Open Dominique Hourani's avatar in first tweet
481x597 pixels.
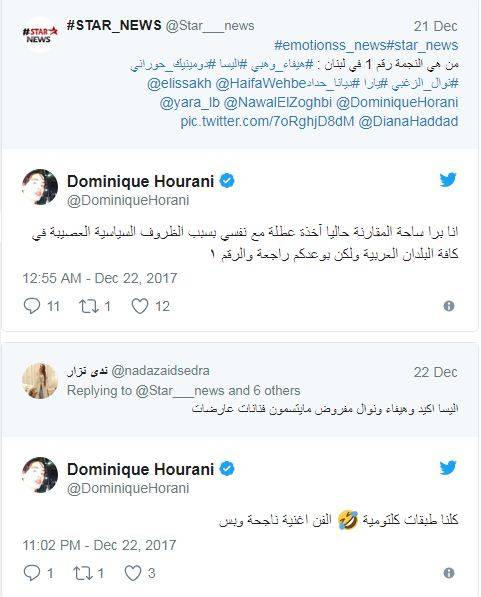[x=40, y=187]
